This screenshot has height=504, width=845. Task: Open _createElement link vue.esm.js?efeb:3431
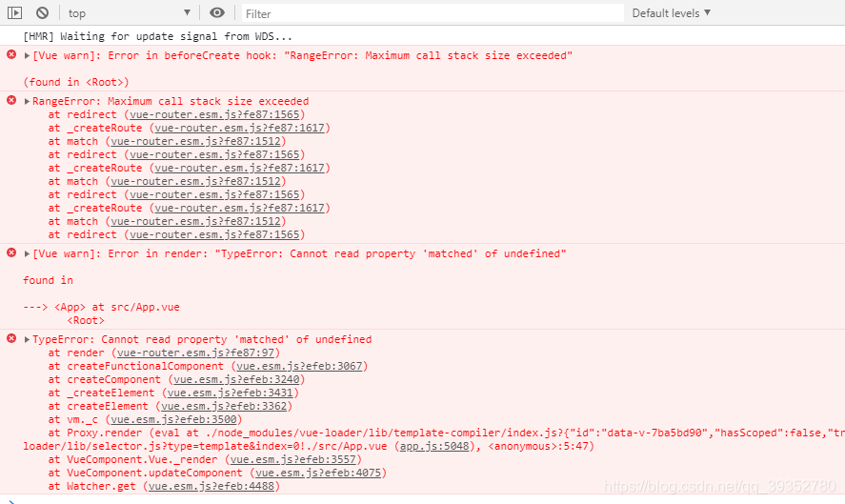click(231, 393)
